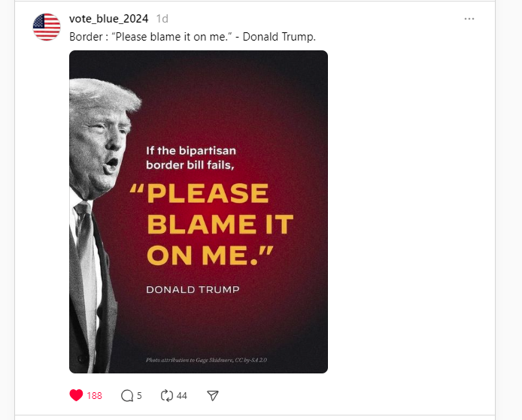Click the quoted caption sentence text
This screenshot has width=522, height=420.
[x=171, y=36]
